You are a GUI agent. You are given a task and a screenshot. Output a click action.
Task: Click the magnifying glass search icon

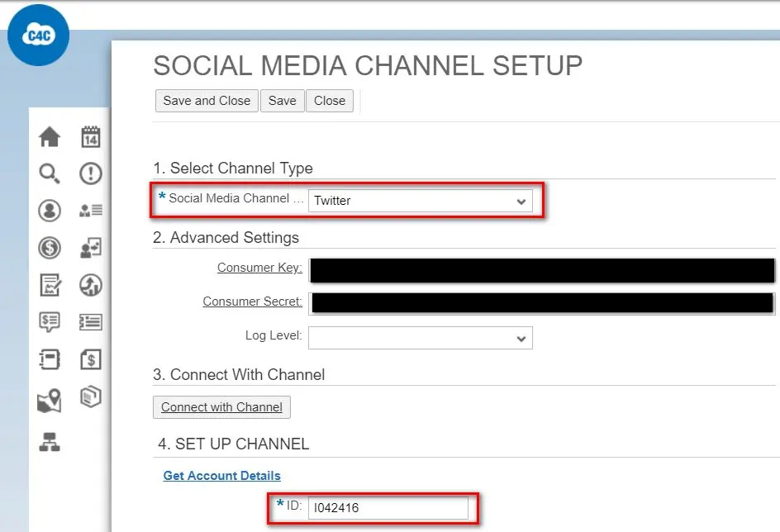pyautogui.click(x=50, y=173)
